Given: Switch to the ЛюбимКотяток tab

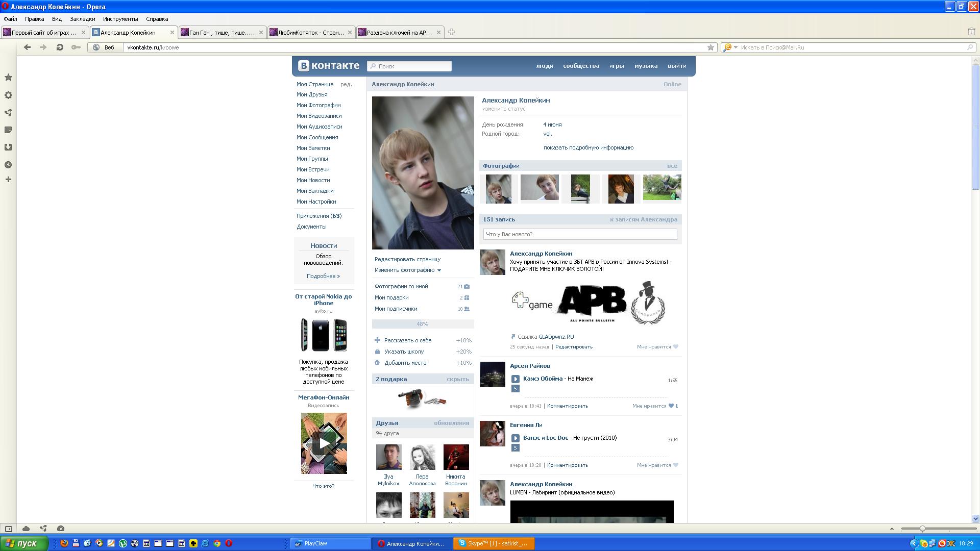Looking at the screenshot, I should click(310, 33).
